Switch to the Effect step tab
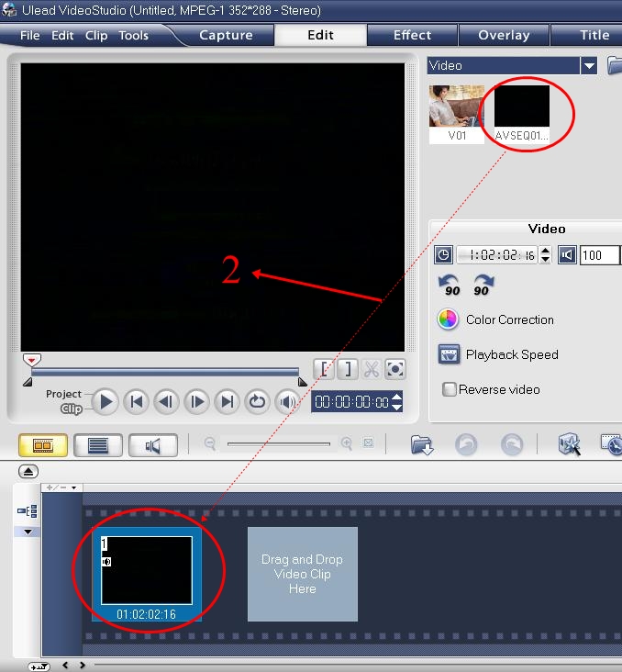 [412, 35]
